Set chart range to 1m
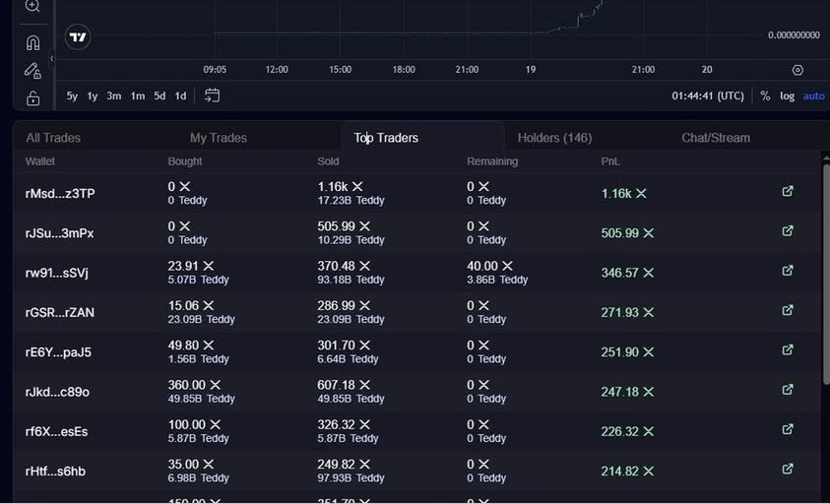The height and width of the screenshot is (504, 830). pyautogui.click(x=138, y=95)
